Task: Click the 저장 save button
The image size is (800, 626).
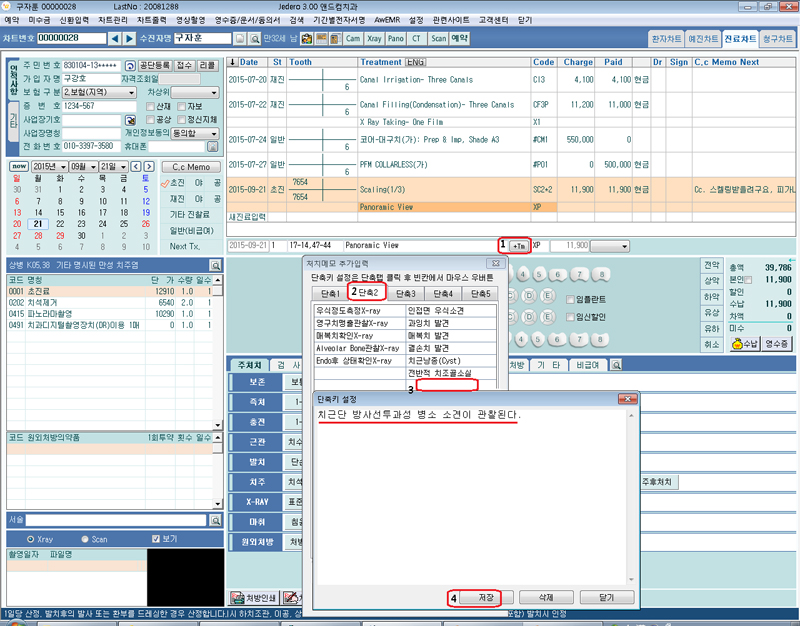Action: point(484,597)
